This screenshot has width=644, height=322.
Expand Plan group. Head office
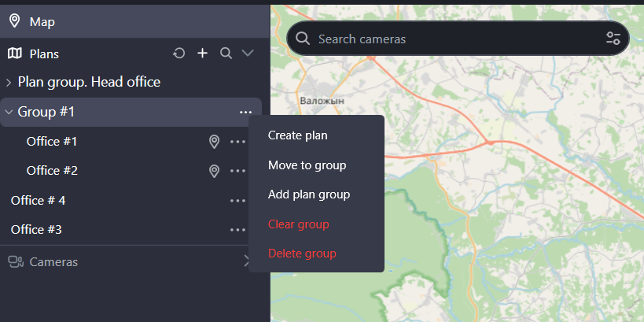coord(9,82)
